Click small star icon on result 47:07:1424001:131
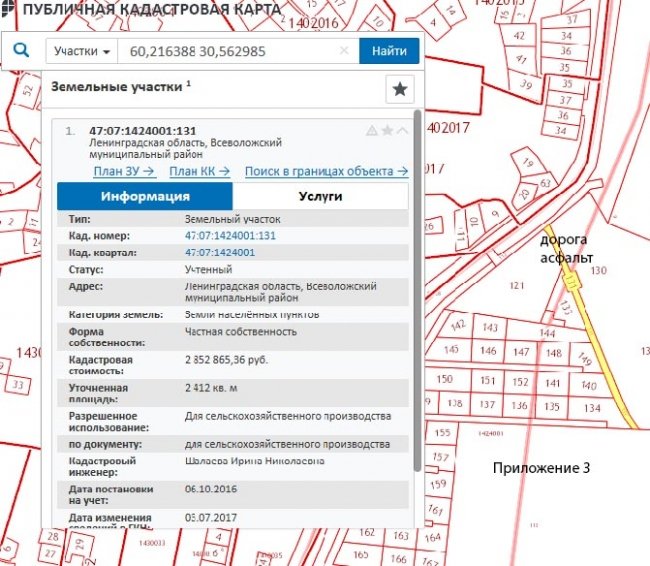Viewport: 650px width, 566px height. (387, 131)
